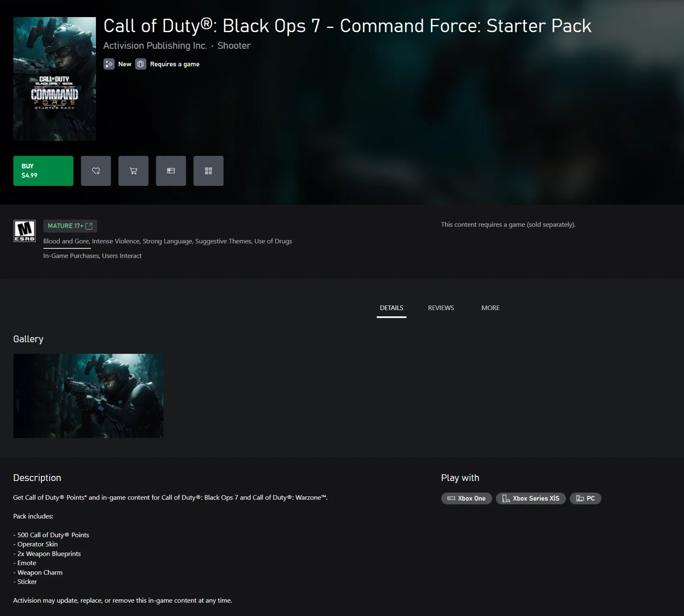Toggle the wishlist heart for this pack
The image size is (684, 616).
point(96,170)
